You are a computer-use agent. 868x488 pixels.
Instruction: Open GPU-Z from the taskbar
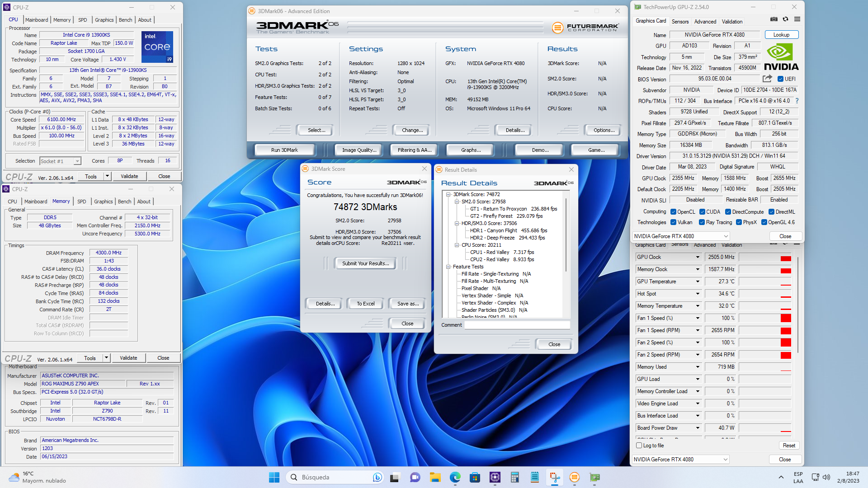click(x=594, y=477)
